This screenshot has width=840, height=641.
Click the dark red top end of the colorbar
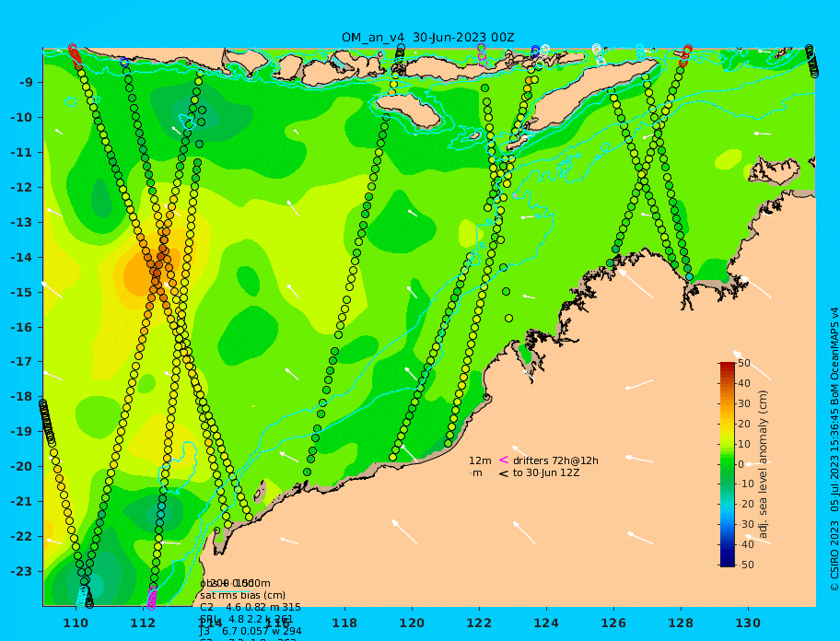[727, 367]
